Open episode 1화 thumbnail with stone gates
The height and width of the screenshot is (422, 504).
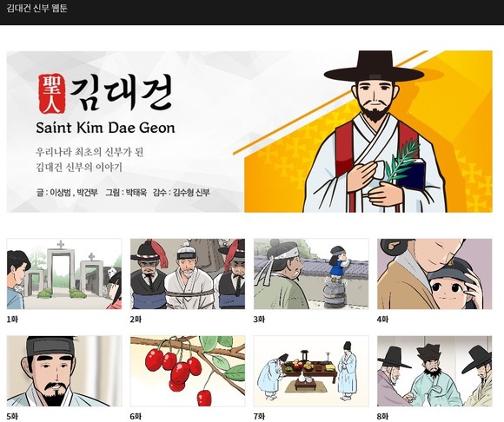pos(64,274)
